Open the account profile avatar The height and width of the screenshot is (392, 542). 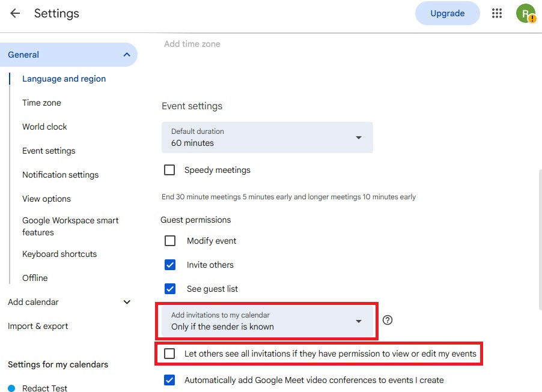[526, 13]
